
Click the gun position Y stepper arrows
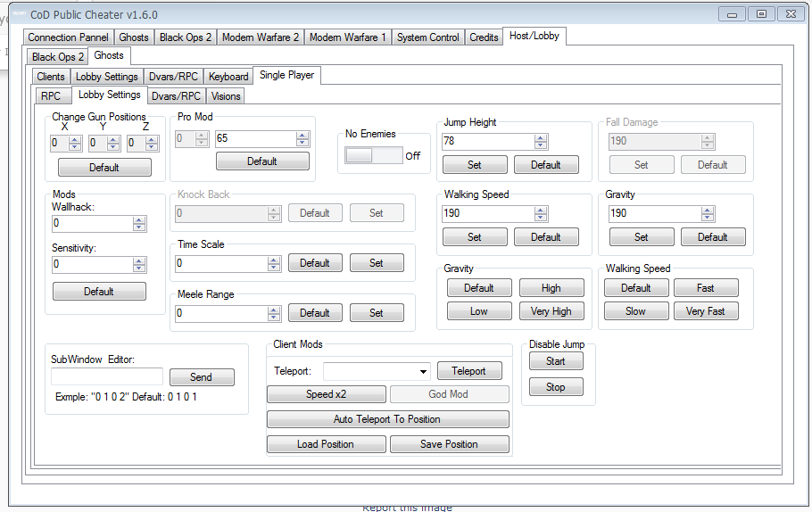coord(113,144)
